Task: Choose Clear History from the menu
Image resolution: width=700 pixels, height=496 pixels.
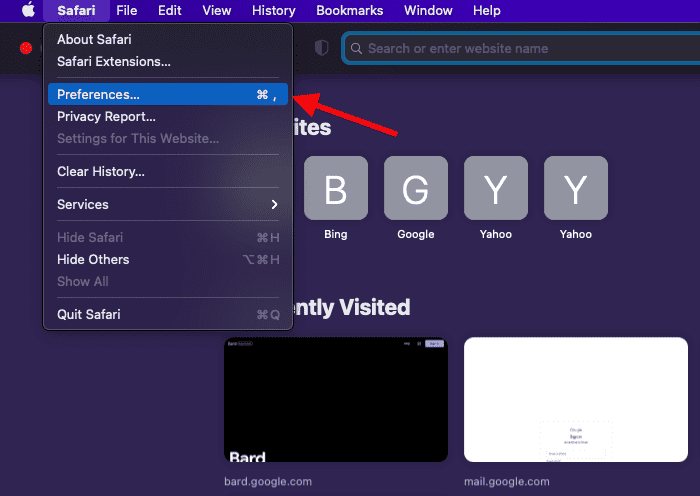Action: pos(101,171)
